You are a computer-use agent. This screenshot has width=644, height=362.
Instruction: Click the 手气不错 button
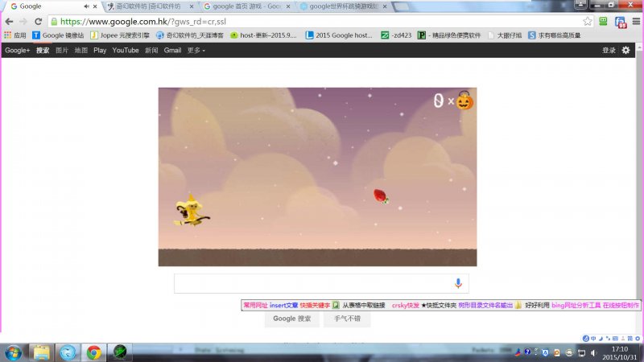point(347,319)
